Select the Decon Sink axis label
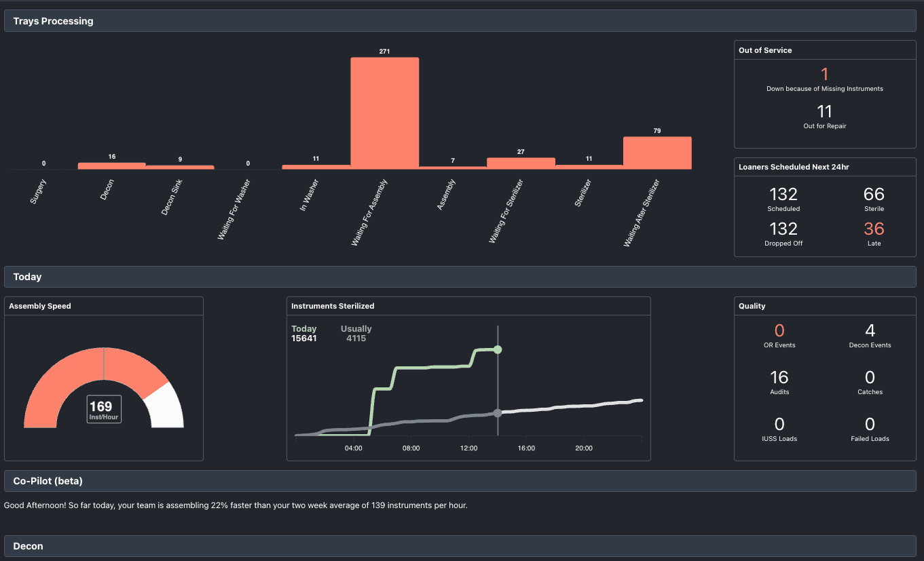 point(172,197)
